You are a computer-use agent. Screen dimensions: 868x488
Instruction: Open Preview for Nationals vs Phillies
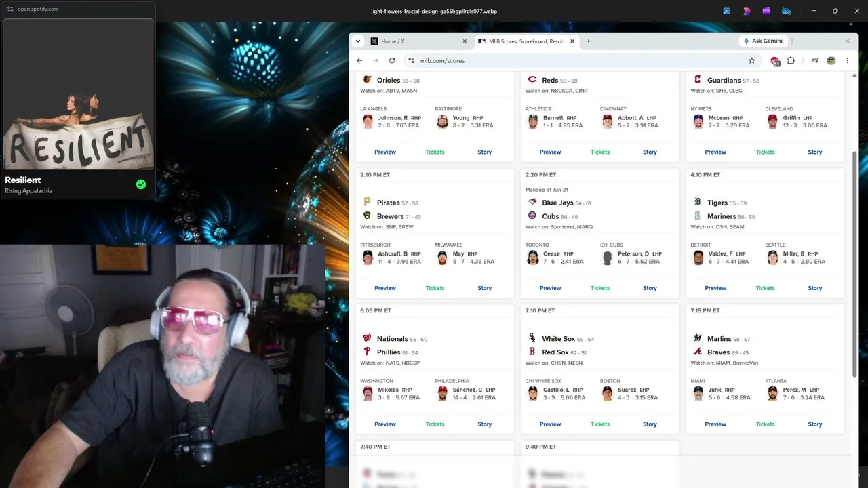pyautogui.click(x=385, y=424)
